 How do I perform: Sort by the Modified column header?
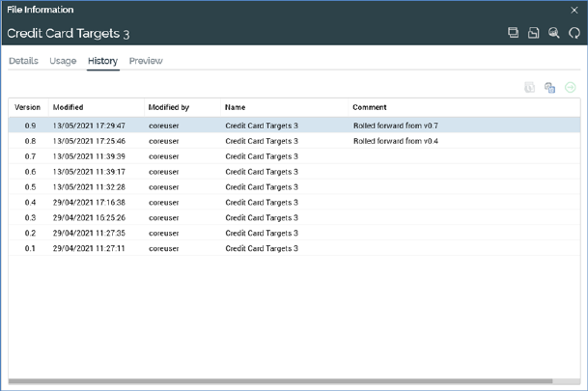(68, 107)
